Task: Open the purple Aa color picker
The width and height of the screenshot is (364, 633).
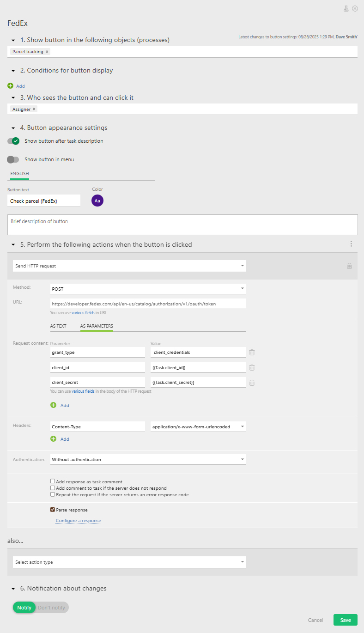Action: [97, 201]
